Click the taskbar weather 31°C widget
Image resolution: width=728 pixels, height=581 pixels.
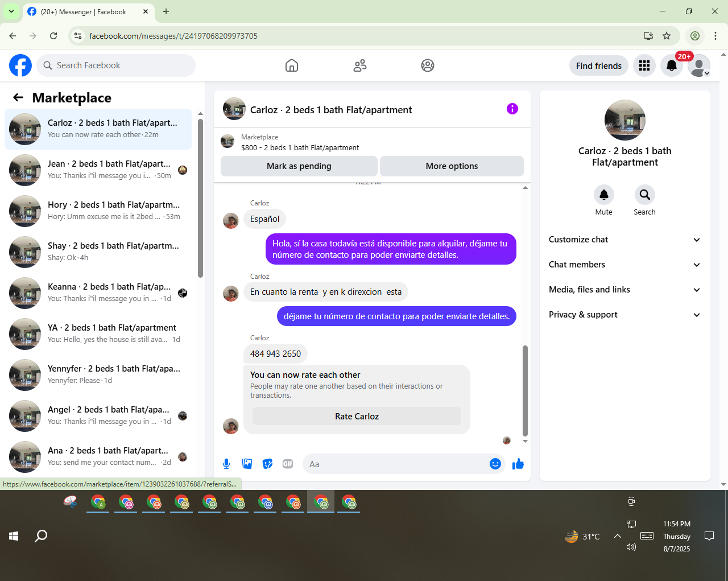[x=582, y=536]
